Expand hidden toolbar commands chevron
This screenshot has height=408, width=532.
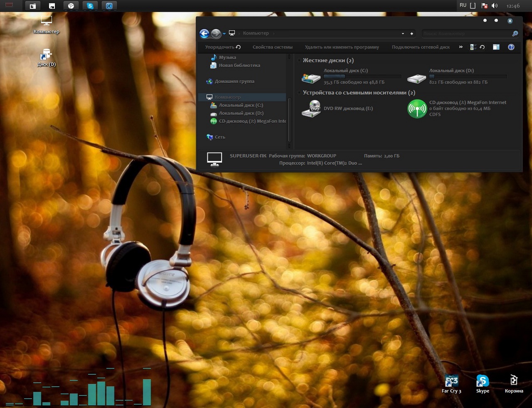461,47
